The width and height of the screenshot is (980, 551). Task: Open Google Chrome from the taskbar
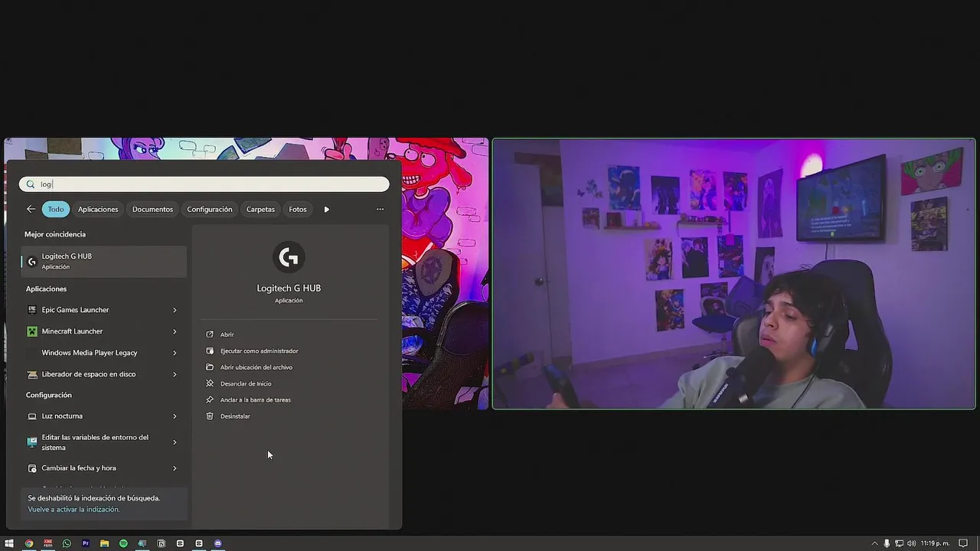point(29,543)
